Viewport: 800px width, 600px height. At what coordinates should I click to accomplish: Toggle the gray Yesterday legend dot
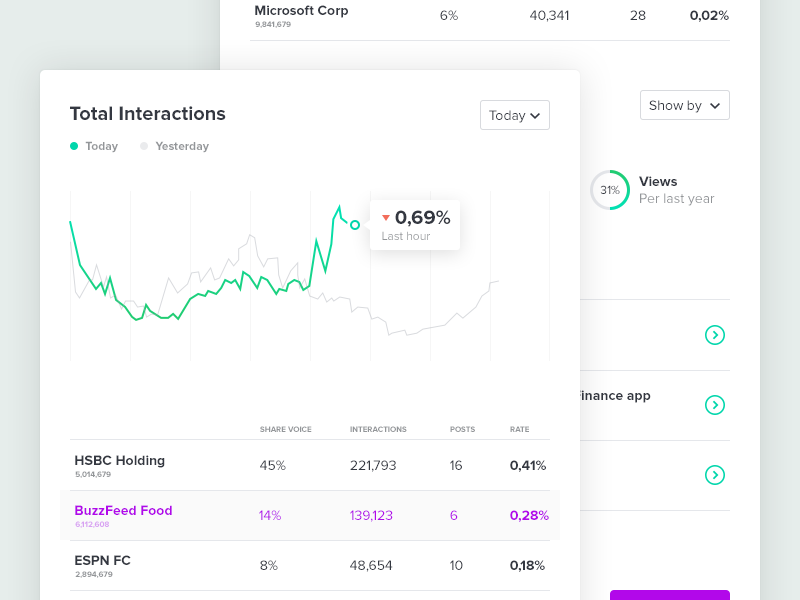pyautogui.click(x=144, y=146)
